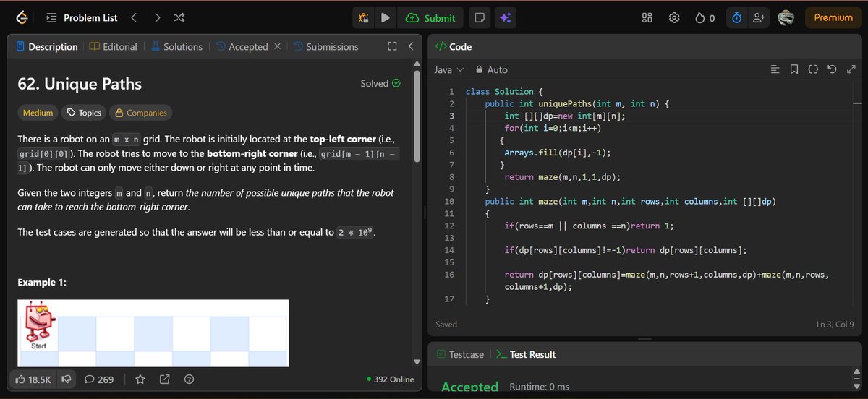
Task: Maximize the description panel
Action: (392, 46)
